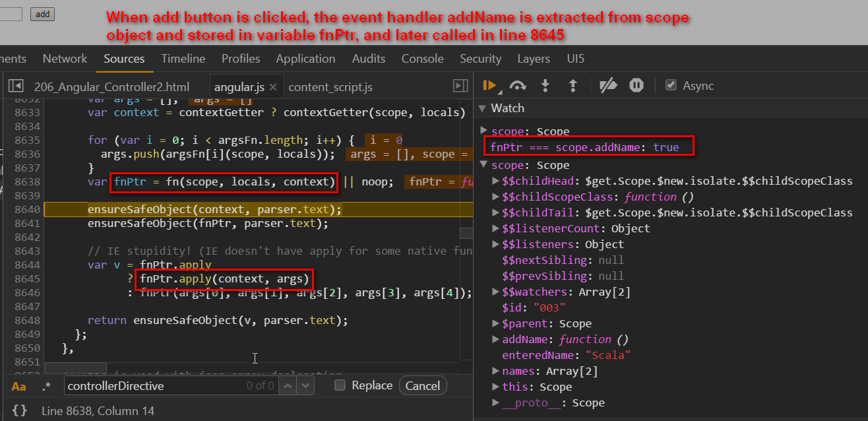Expand the $$listeners Object
The height and width of the screenshot is (421, 868).
[496, 244]
